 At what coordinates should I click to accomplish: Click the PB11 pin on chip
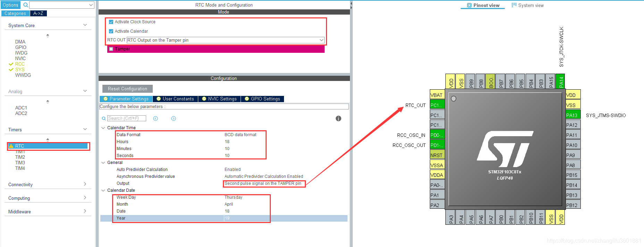(540, 217)
